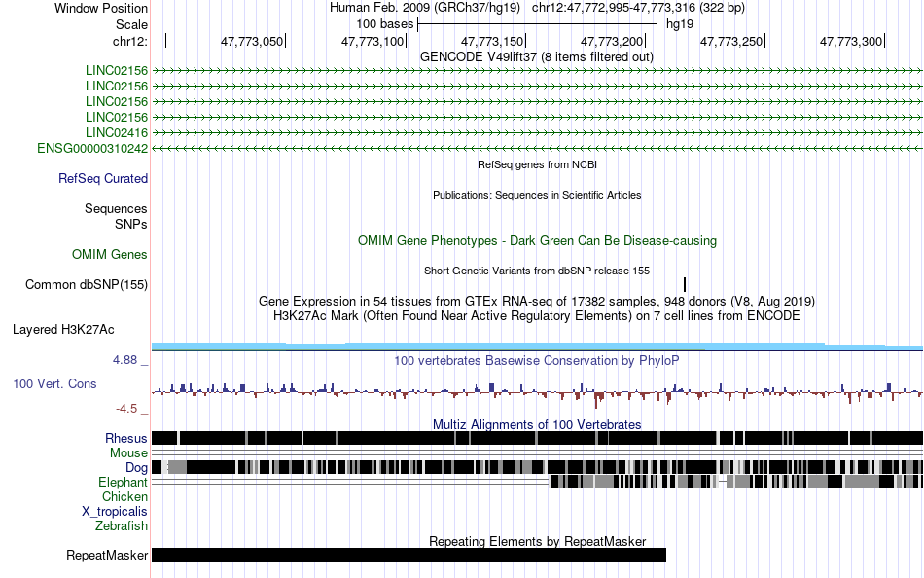Click the hg19 label beside scale bar
Screen dimensions: 924x578
(680, 24)
